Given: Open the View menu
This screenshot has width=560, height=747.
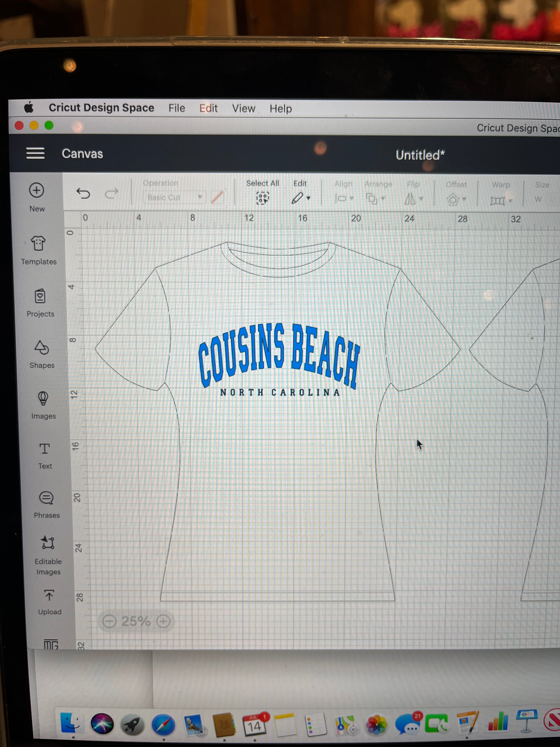Looking at the screenshot, I should click(x=243, y=109).
